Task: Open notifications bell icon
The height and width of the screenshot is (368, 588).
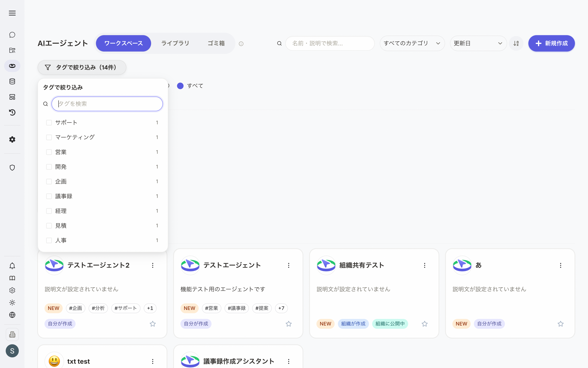Action: click(12, 266)
